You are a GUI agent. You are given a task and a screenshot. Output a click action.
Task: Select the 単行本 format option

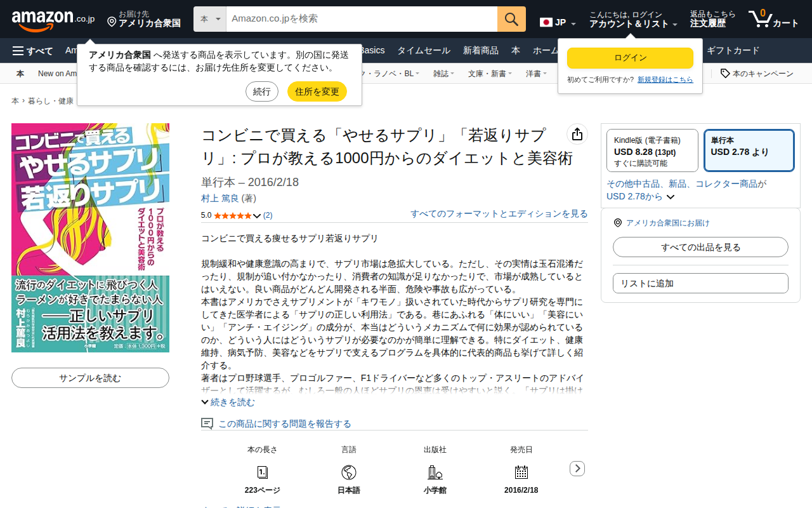point(749,150)
